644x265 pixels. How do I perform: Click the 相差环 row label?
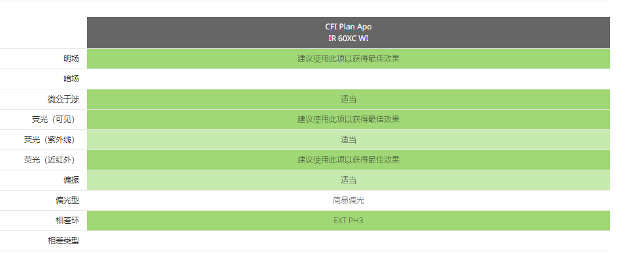click(67, 221)
